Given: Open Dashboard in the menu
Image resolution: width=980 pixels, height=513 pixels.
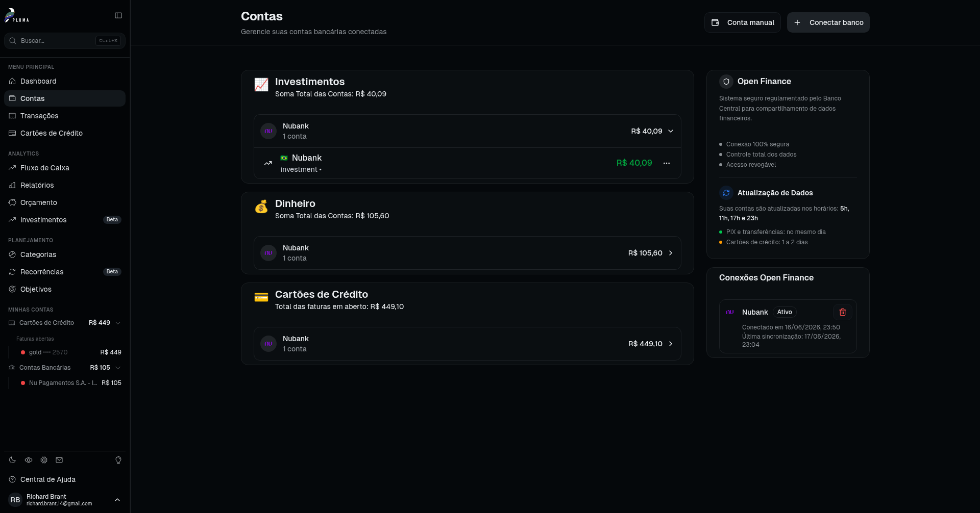Looking at the screenshot, I should 65,81.
